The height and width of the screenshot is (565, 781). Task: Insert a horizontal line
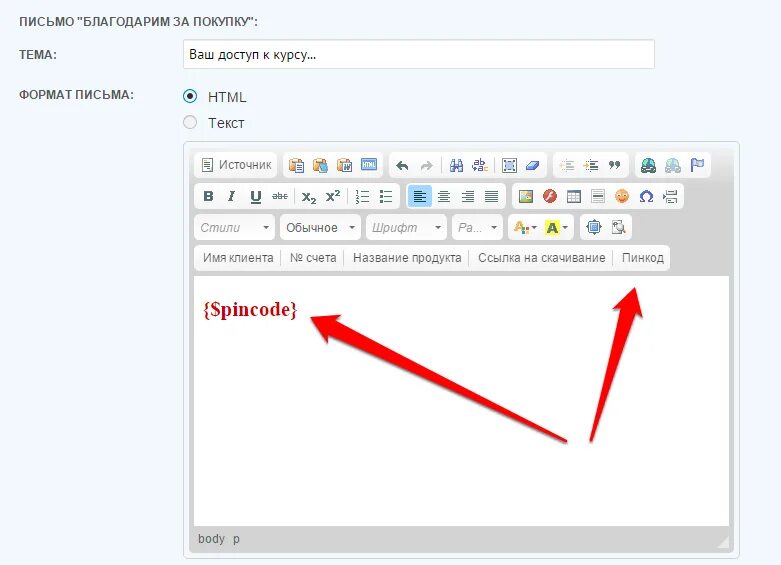[x=598, y=196]
